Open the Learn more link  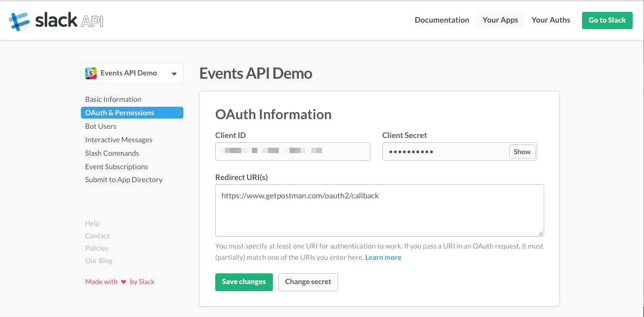[383, 258]
